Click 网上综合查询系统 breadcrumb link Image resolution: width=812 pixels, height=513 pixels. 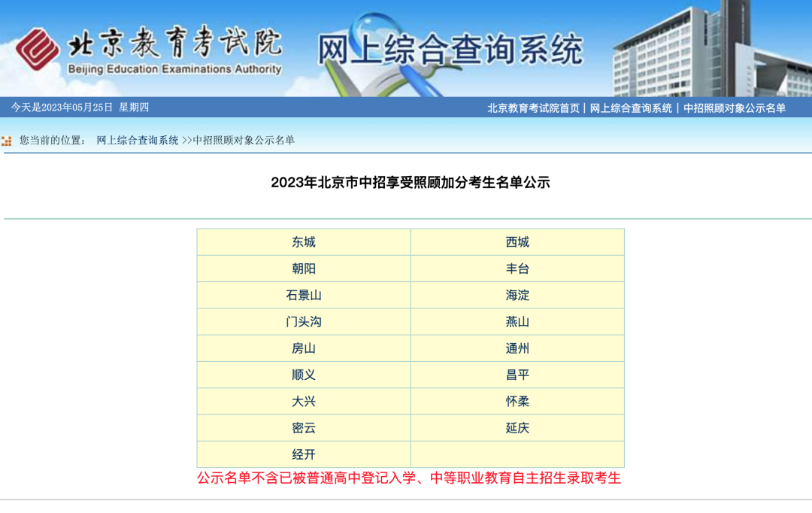point(138,140)
